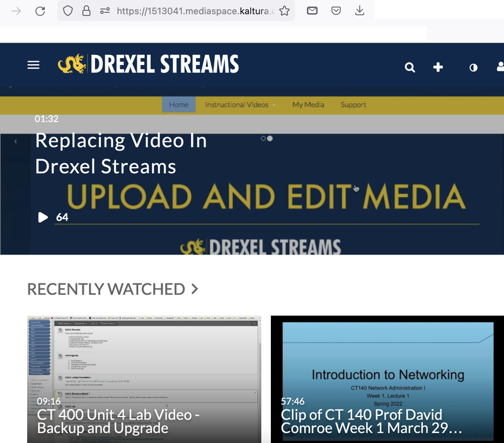Click the 01:32 duration label
Screen dimensions: 504x443
pyautogui.click(x=47, y=119)
